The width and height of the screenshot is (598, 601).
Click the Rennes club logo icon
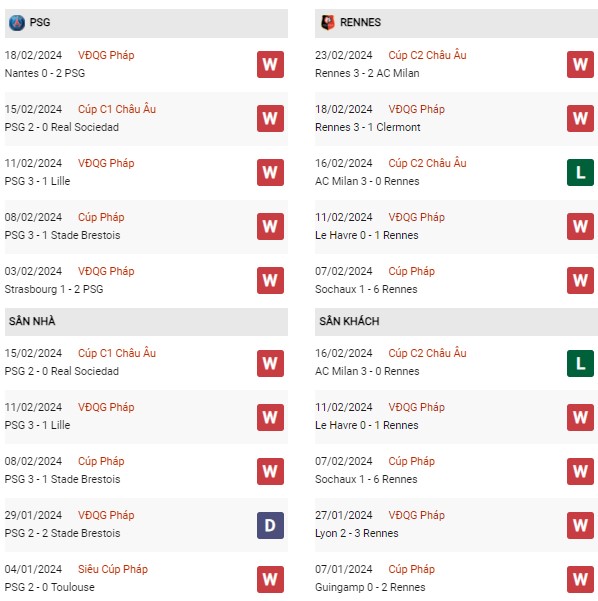click(327, 23)
